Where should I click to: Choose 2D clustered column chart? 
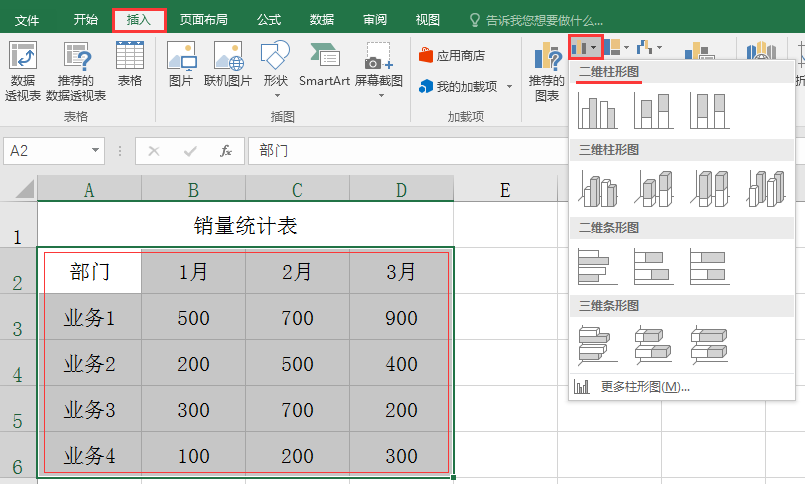597,110
